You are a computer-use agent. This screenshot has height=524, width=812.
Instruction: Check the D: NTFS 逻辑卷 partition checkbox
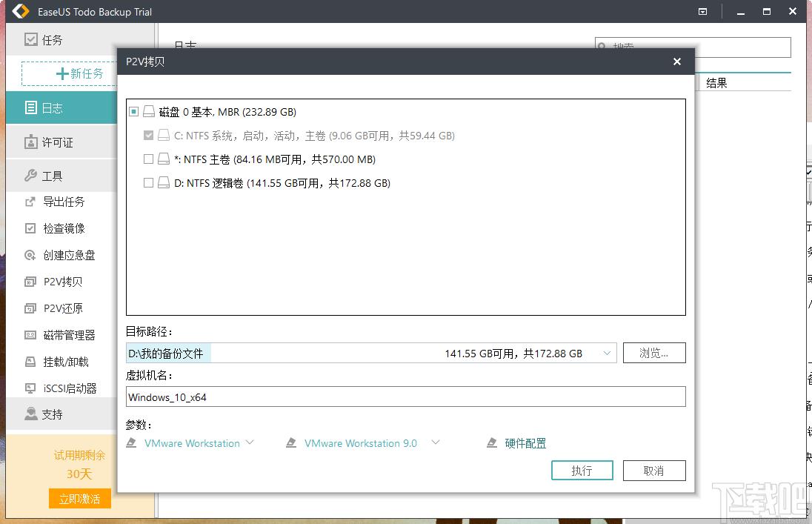pos(149,183)
